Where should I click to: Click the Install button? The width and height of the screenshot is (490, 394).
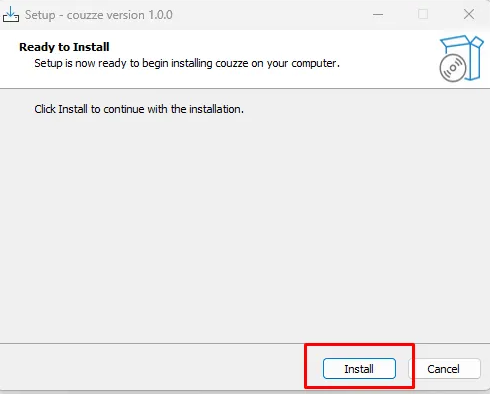click(x=359, y=369)
